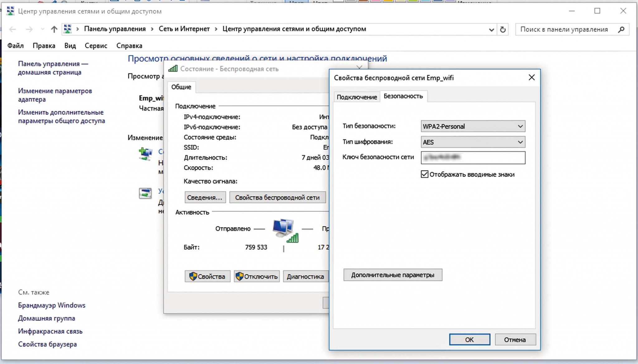Open the Сервис menu

click(96, 46)
